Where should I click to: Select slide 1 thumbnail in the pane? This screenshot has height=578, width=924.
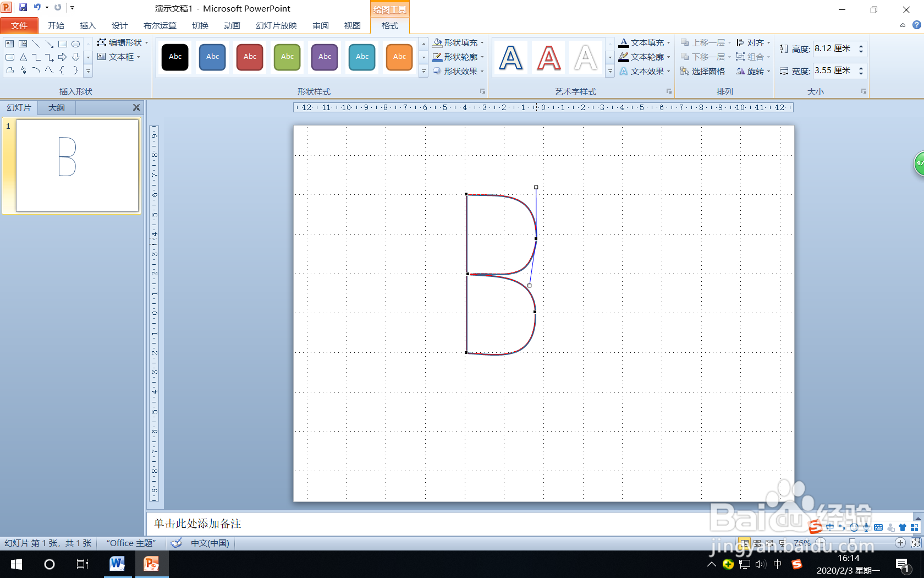pyautogui.click(x=78, y=166)
